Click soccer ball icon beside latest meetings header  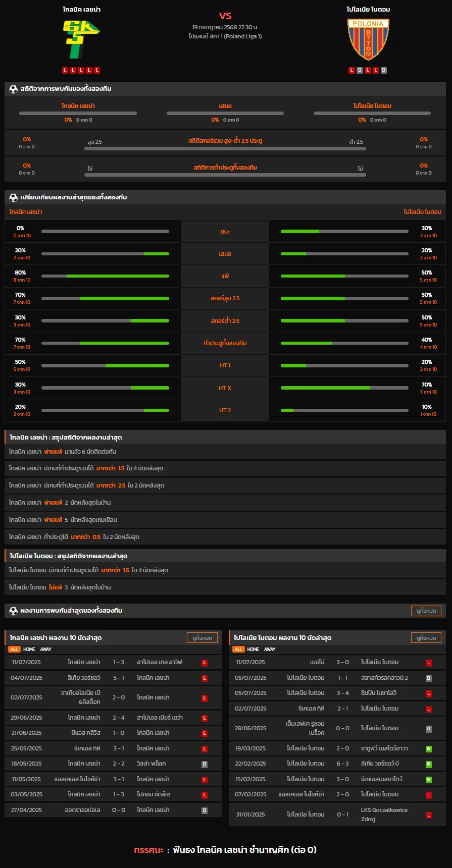click(x=14, y=611)
